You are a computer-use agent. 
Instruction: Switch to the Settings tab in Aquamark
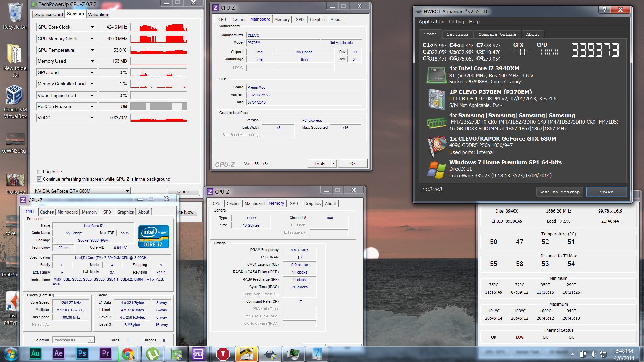point(458,34)
